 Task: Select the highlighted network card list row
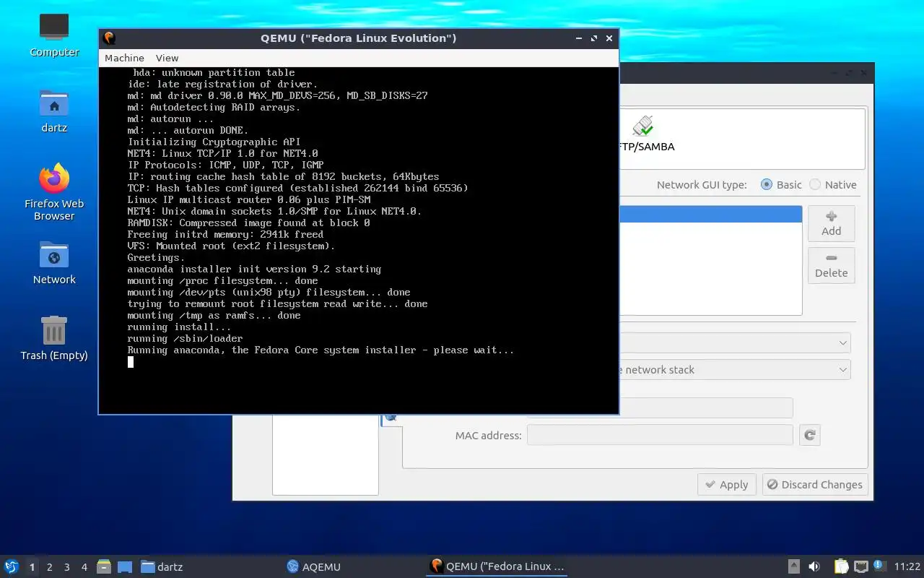710,214
